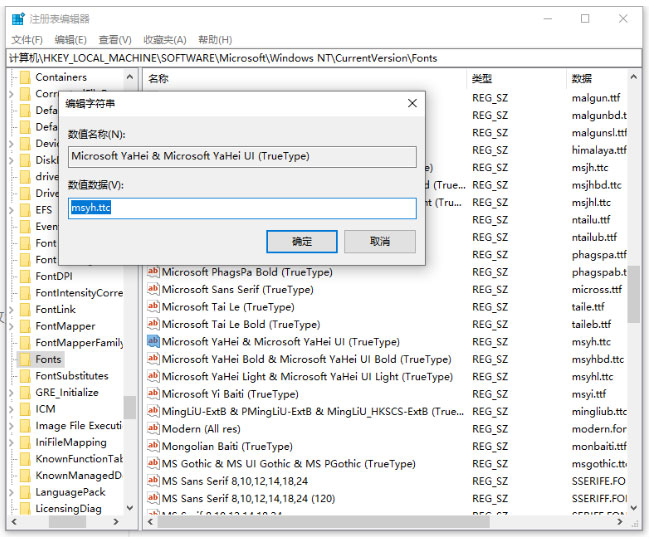Click the ab icon of Microsoft YaHei Light entry
Image resolution: width=650 pixels, height=539 pixels.
(x=153, y=376)
